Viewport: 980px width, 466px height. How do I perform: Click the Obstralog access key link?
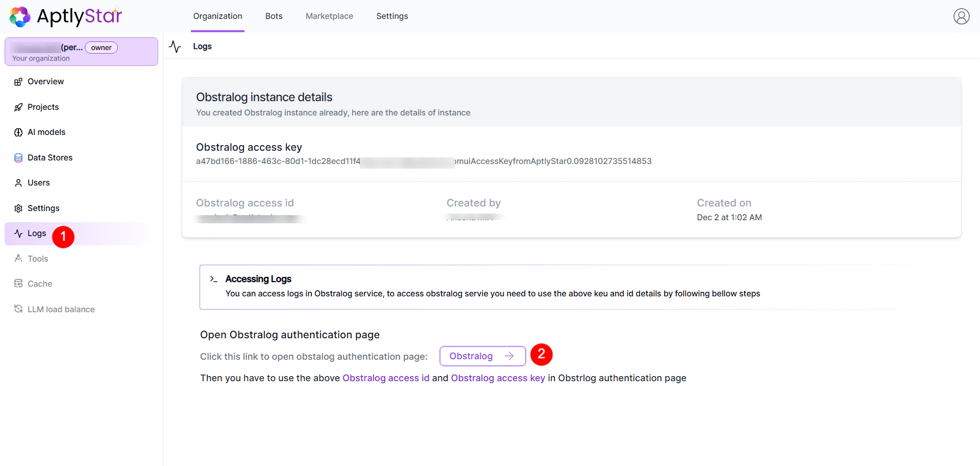pos(498,378)
